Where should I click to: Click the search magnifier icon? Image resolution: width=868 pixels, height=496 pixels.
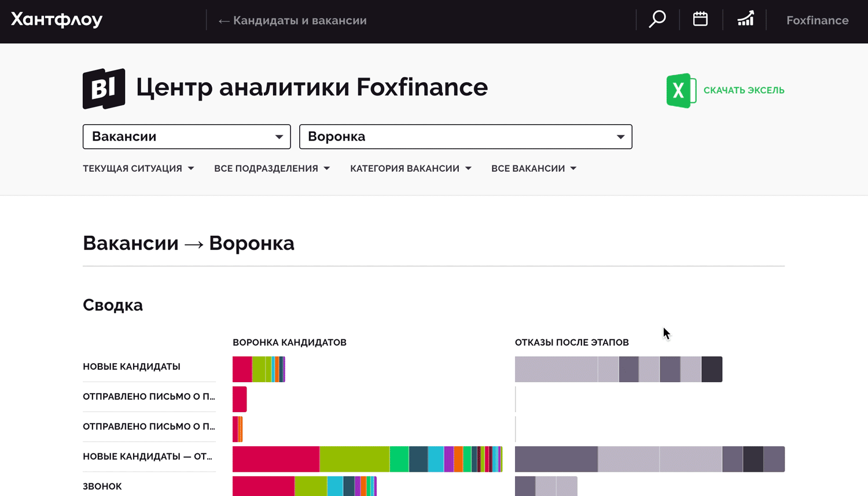click(x=657, y=20)
